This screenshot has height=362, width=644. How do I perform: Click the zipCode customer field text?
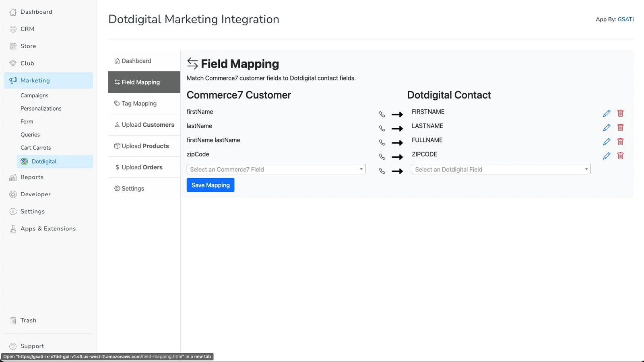coord(198,154)
